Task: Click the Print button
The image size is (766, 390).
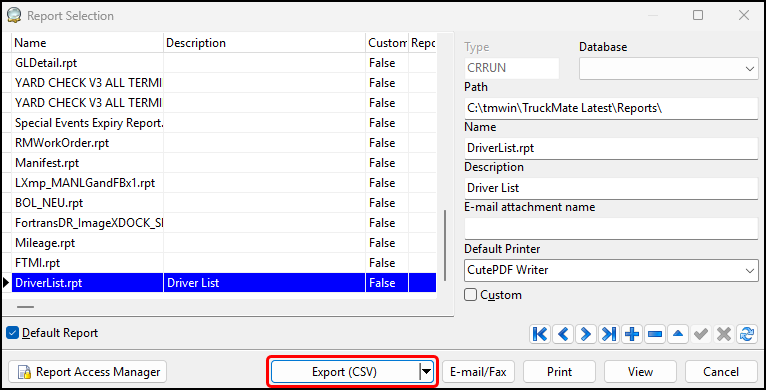Action: [x=559, y=372]
